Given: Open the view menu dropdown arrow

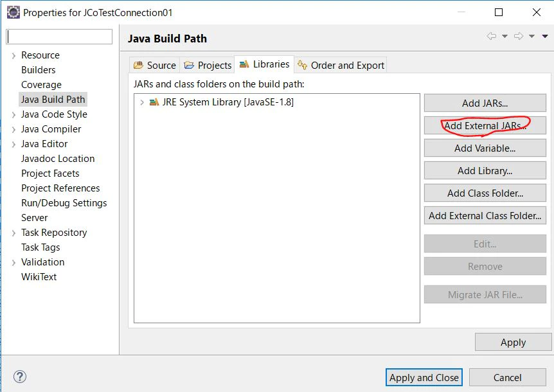Looking at the screenshot, I should click(x=545, y=36).
